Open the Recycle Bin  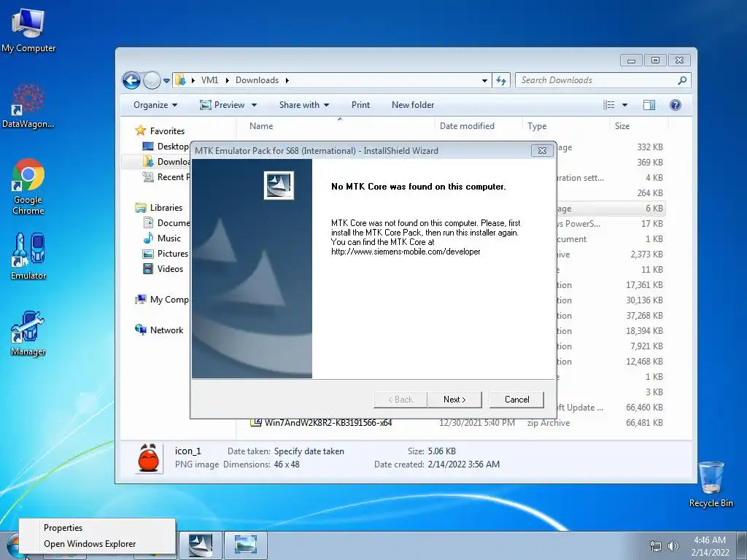(711, 484)
